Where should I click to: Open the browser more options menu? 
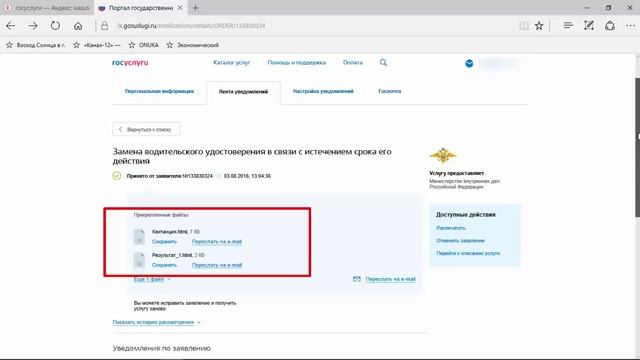click(630, 26)
